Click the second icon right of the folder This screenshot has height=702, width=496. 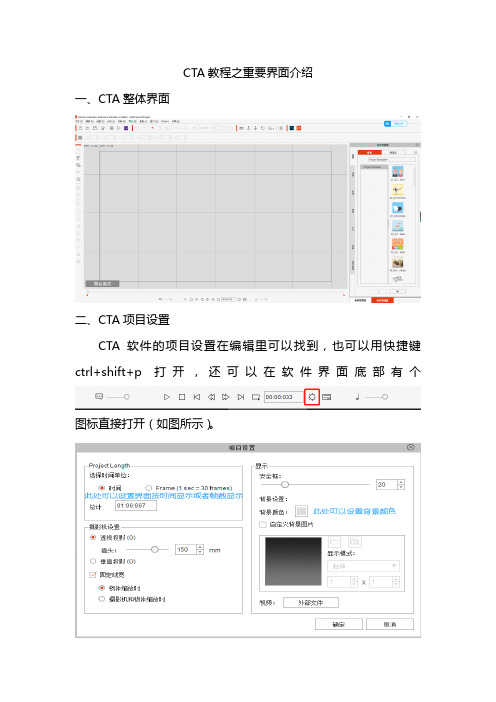point(355,542)
